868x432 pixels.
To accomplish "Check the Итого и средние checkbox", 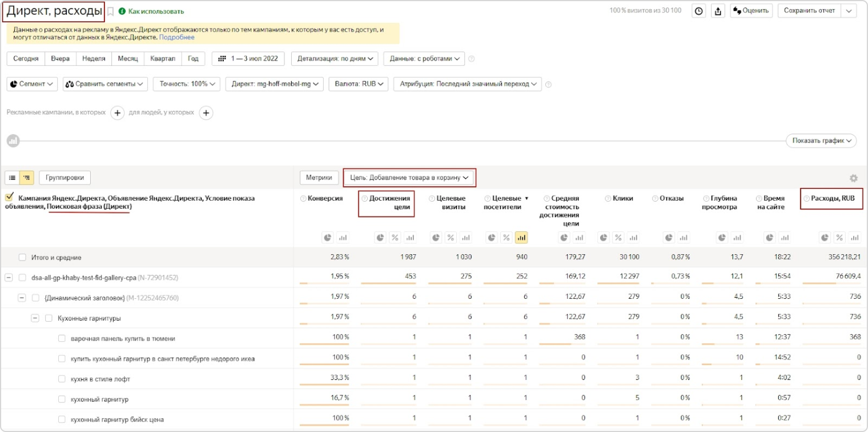I will [x=22, y=258].
